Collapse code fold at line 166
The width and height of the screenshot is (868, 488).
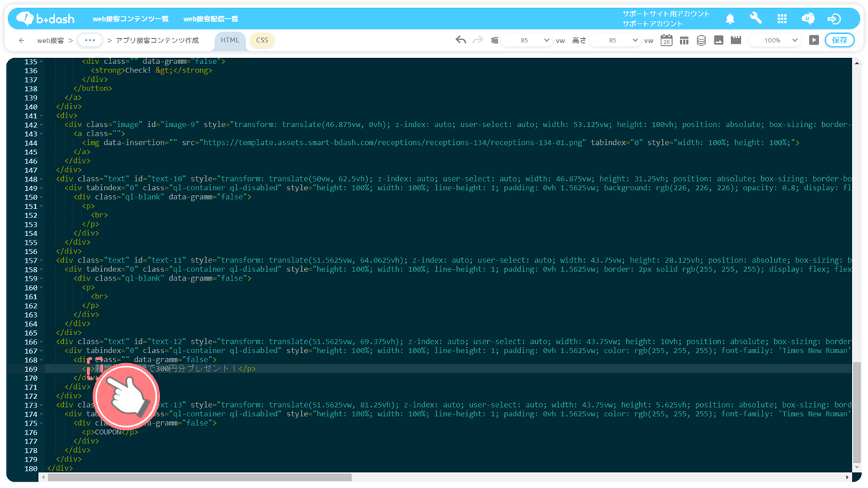(x=41, y=342)
